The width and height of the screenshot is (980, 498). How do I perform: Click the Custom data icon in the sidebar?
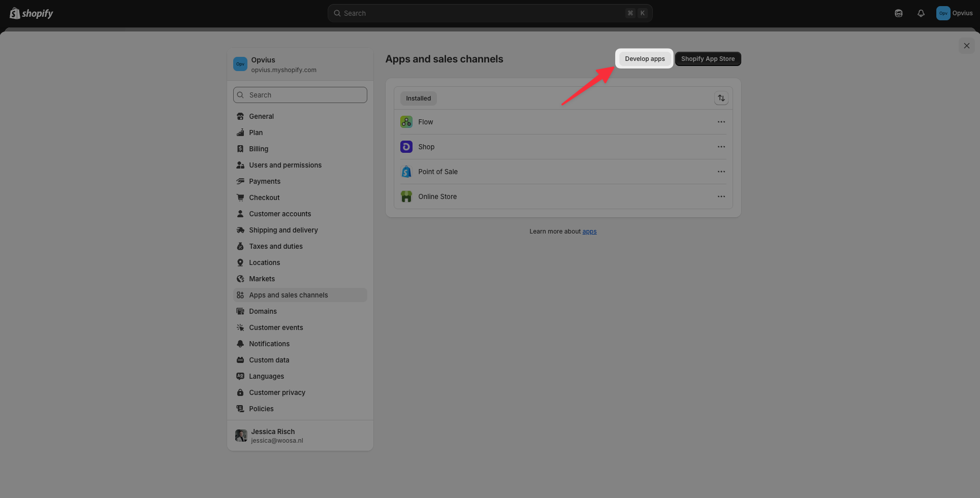(240, 360)
